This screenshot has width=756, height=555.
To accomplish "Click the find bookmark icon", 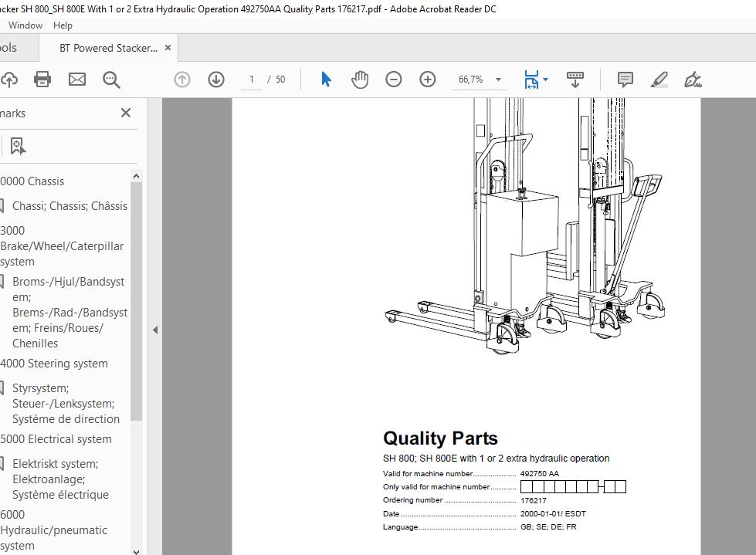I will [18, 146].
